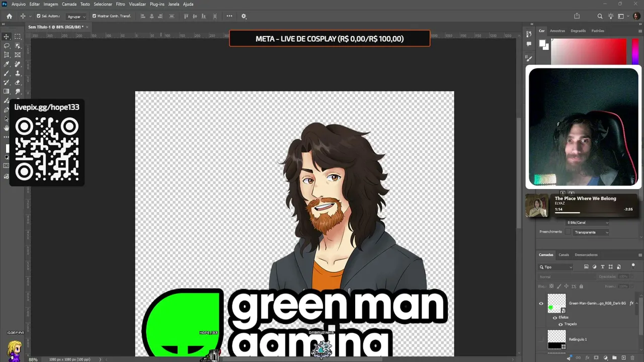Viewport: 644px width, 362px height.
Task: Open the Transparente fill dropdown
Action: pos(591,232)
